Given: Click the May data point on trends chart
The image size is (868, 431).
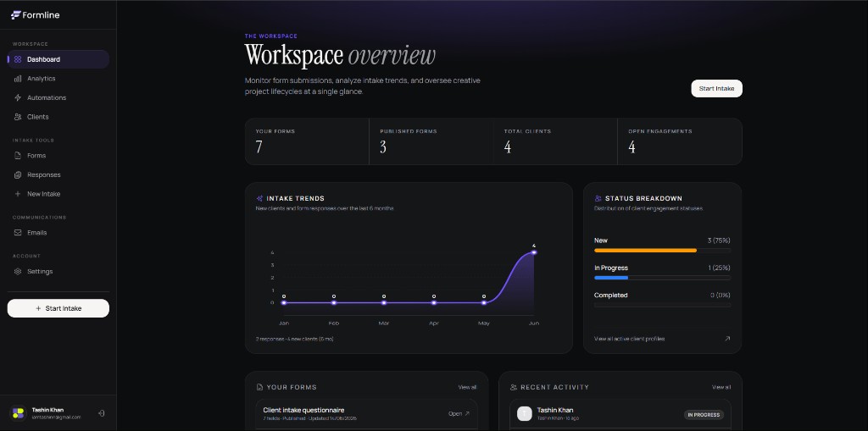Looking at the screenshot, I should (484, 302).
